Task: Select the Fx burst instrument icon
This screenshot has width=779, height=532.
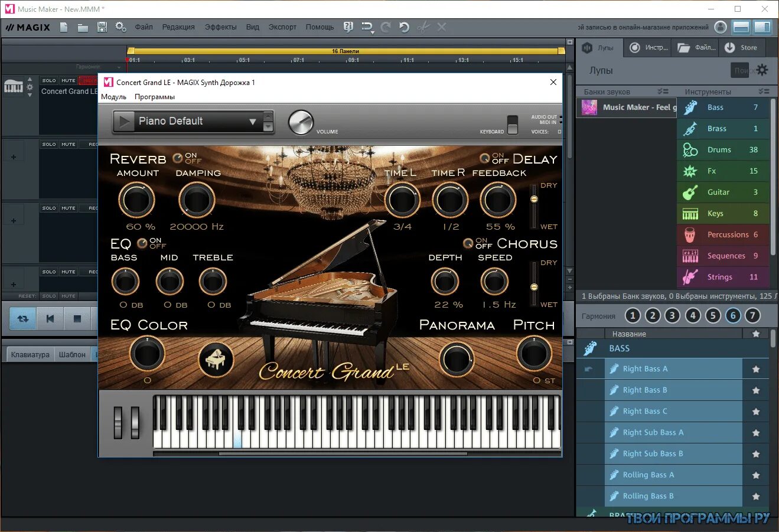Action: click(x=690, y=171)
